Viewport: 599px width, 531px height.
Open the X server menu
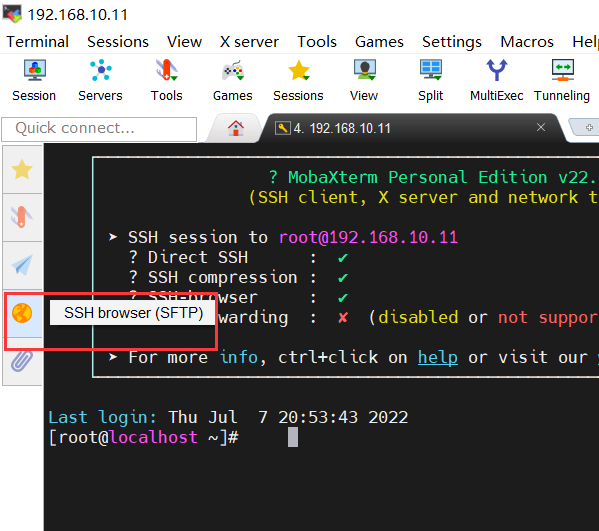(x=249, y=42)
